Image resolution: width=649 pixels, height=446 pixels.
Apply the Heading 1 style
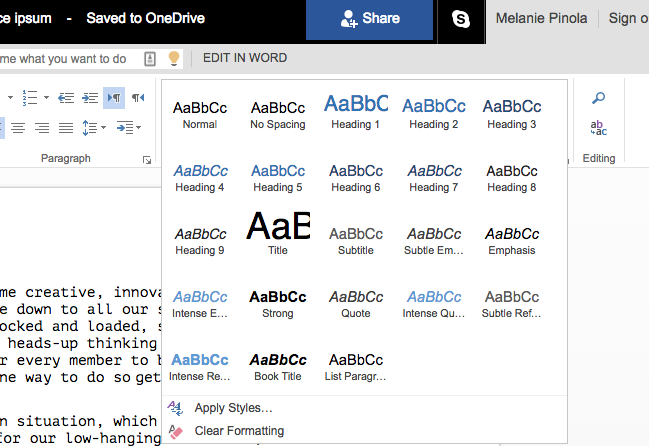pyautogui.click(x=355, y=111)
